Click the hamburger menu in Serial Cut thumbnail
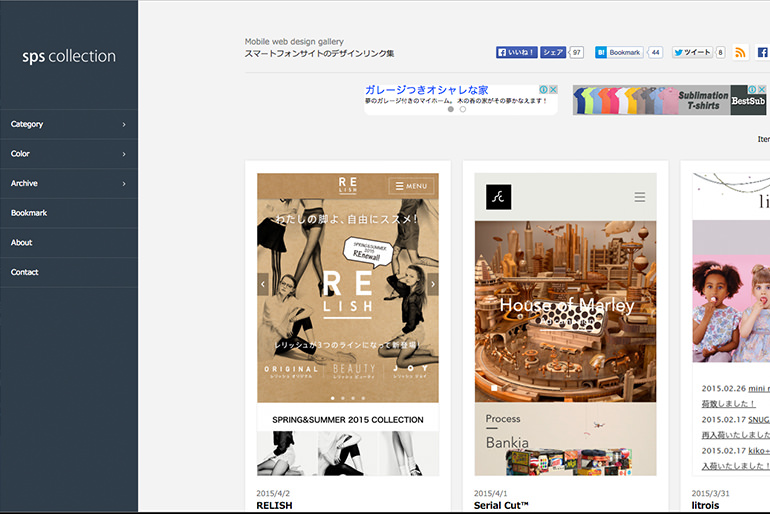The image size is (770, 514). pyautogui.click(x=639, y=197)
